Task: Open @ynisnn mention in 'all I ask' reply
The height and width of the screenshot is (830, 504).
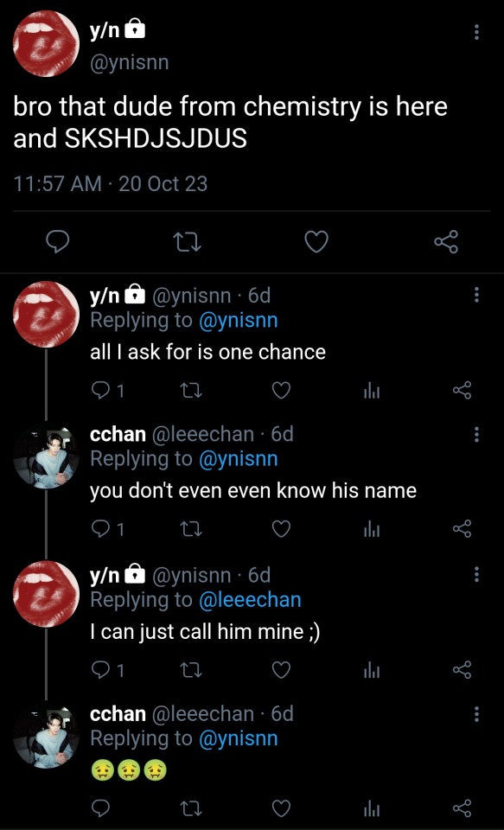Action: click(239, 321)
